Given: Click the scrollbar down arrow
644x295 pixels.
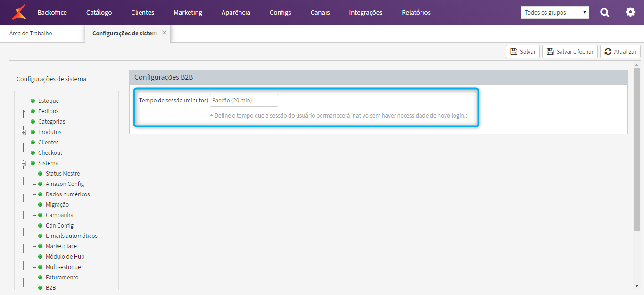Looking at the screenshot, I should [x=636, y=285].
